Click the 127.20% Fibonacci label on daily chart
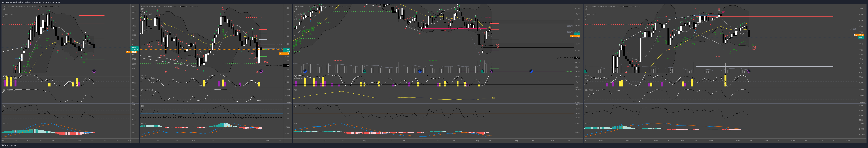 569,72
